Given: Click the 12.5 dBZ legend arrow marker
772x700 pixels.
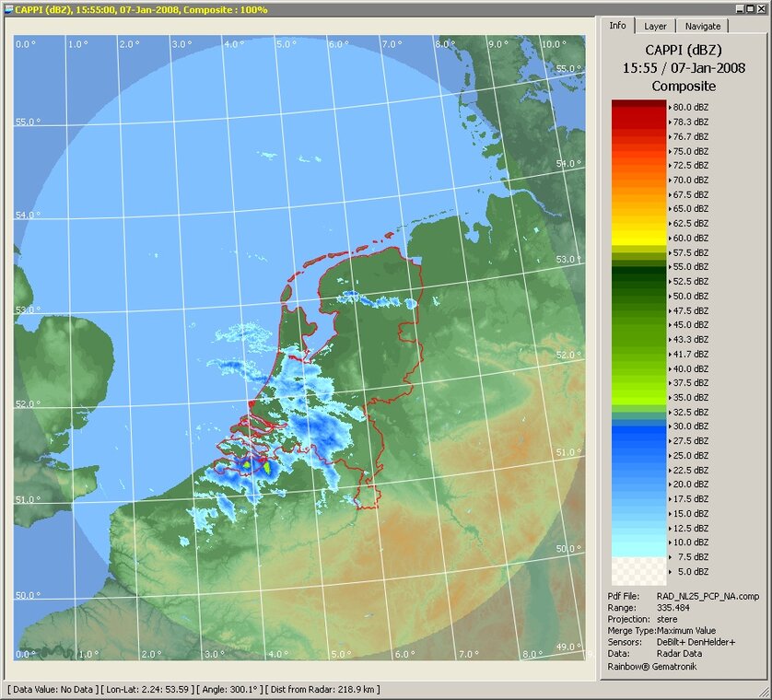Looking at the screenshot, I should (x=669, y=528).
